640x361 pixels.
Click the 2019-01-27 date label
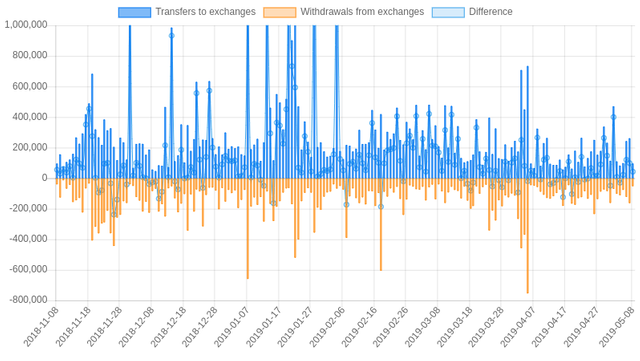[295, 327]
